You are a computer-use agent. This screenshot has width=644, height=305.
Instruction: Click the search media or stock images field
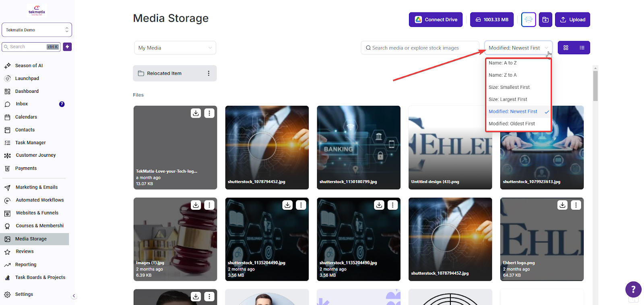click(420, 48)
